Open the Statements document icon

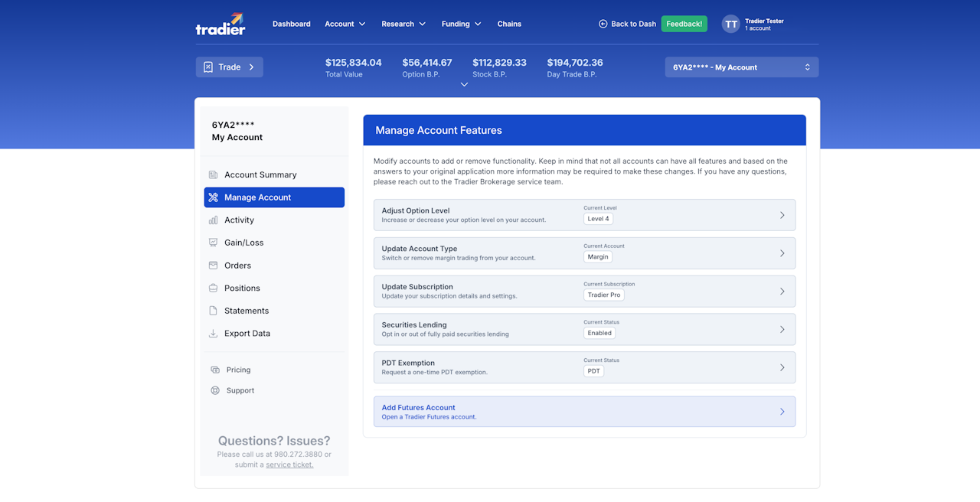coord(214,311)
